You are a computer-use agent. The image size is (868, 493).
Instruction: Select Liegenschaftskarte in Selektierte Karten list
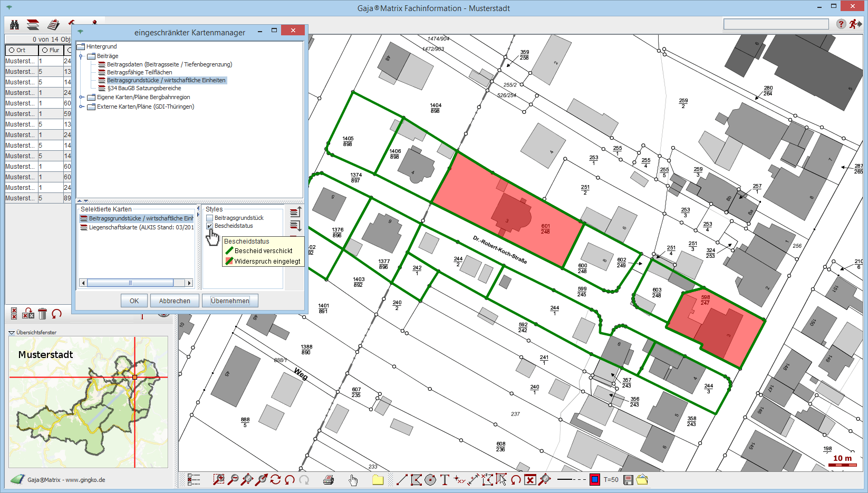(x=141, y=228)
